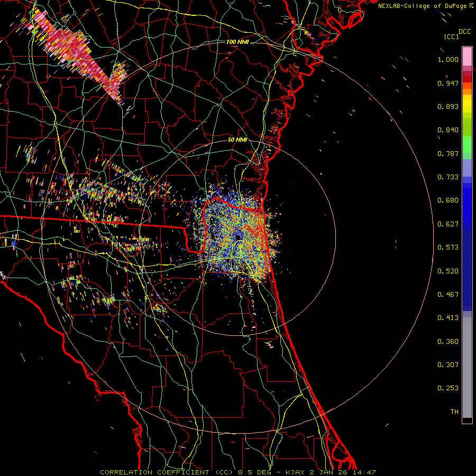Select the 0.467 legend value
This screenshot has width=476, height=476.
[x=448, y=295]
